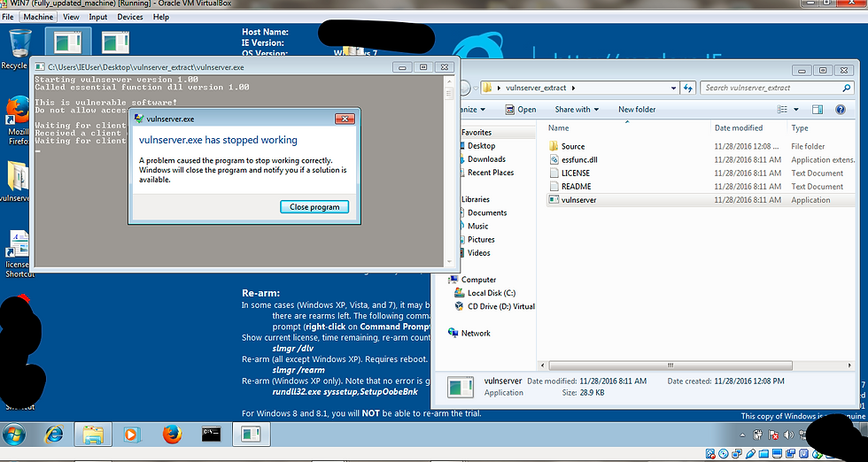Toggle the Explorer preview pane icon

(x=818, y=110)
